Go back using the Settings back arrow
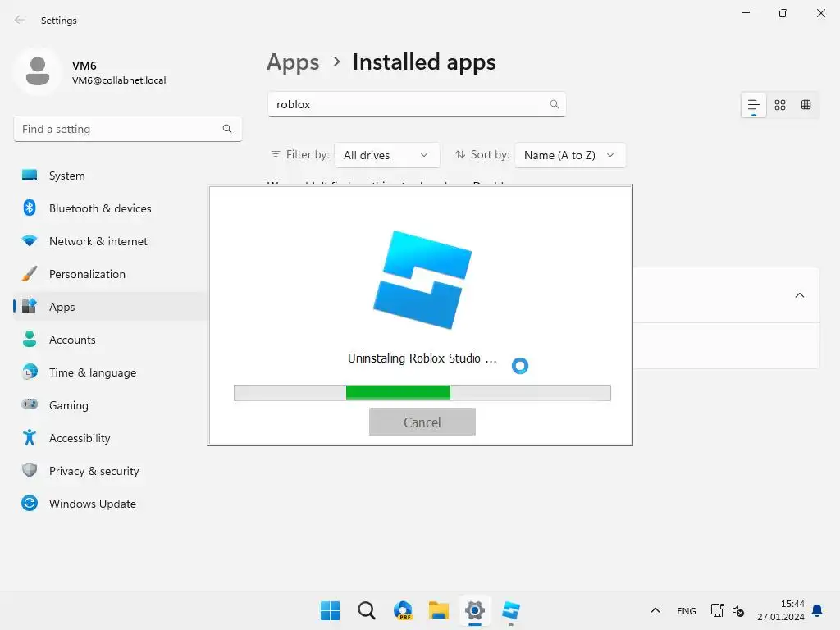Screen dimensions: 840x630 coord(20,20)
